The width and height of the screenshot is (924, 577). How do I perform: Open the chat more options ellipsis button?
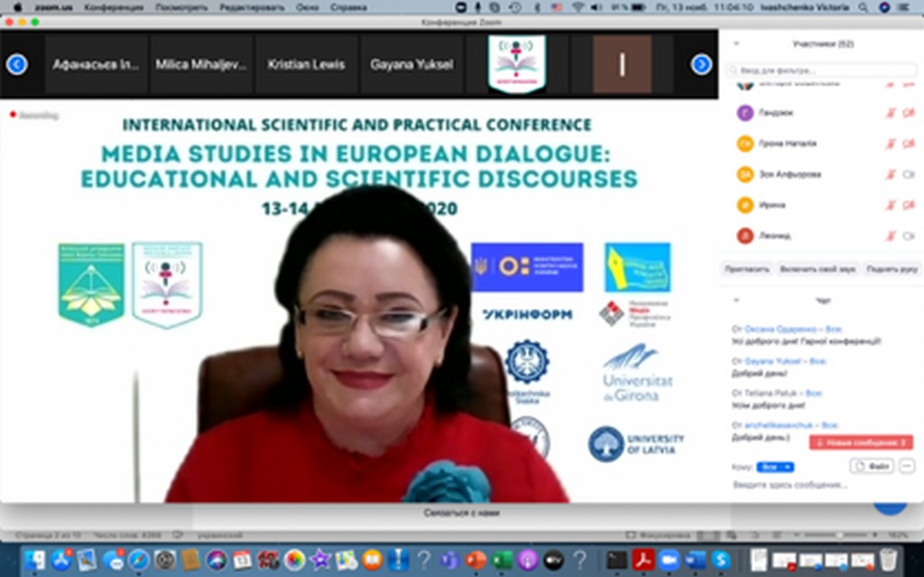907,466
